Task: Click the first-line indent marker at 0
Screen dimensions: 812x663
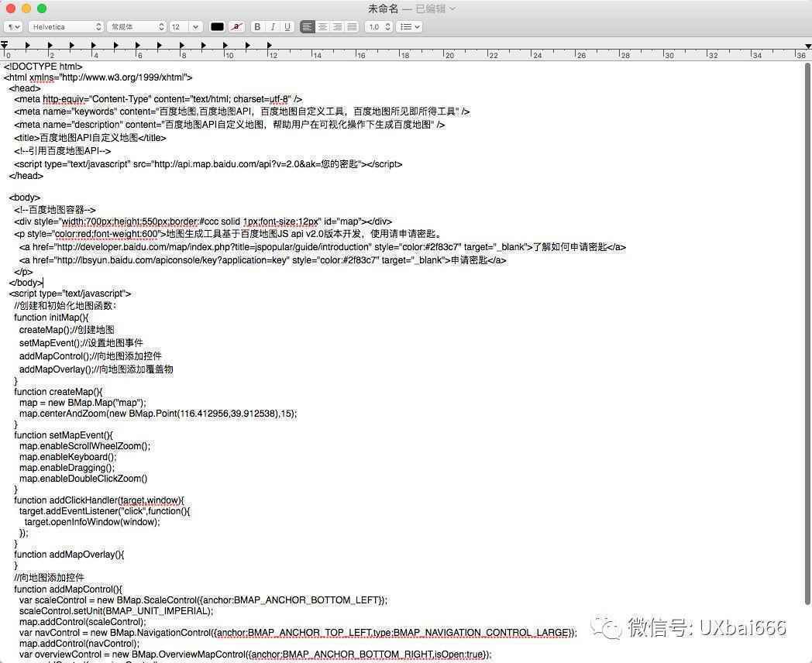Action: pyautogui.click(x=4, y=44)
